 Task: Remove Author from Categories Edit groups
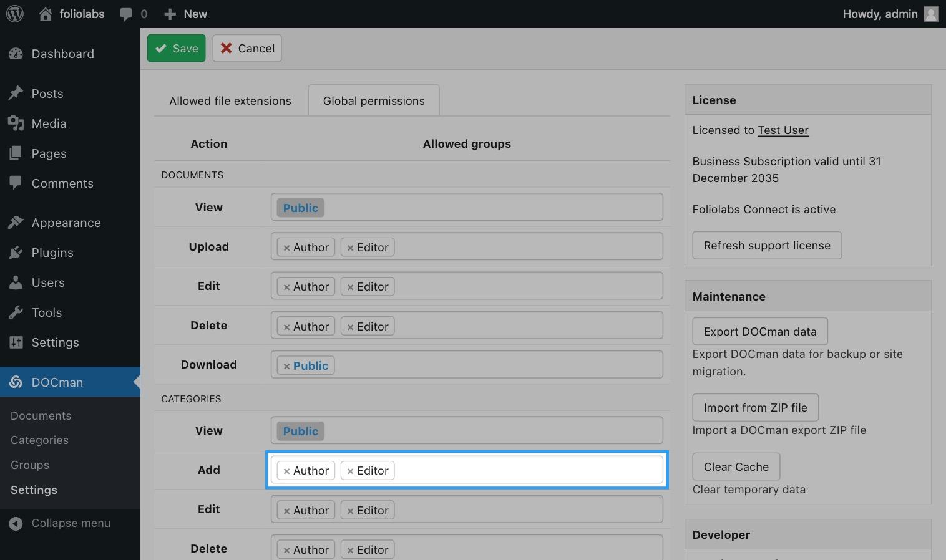click(x=286, y=511)
